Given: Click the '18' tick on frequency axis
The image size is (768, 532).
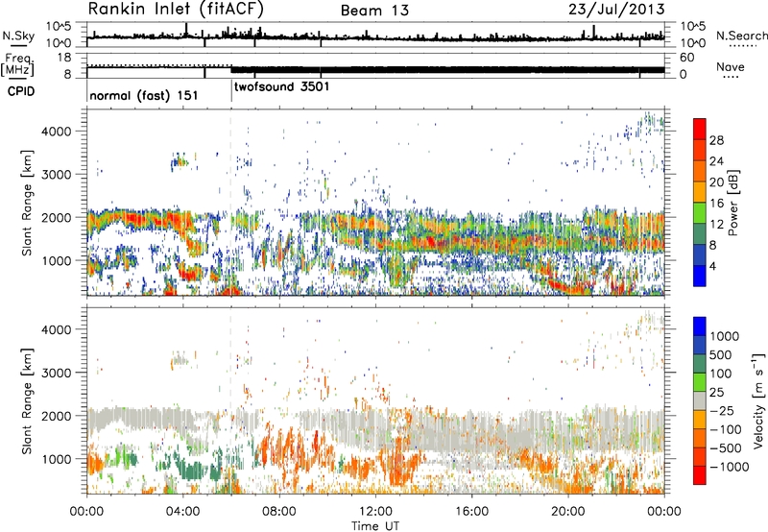Looking at the screenshot, I should coord(63,58).
